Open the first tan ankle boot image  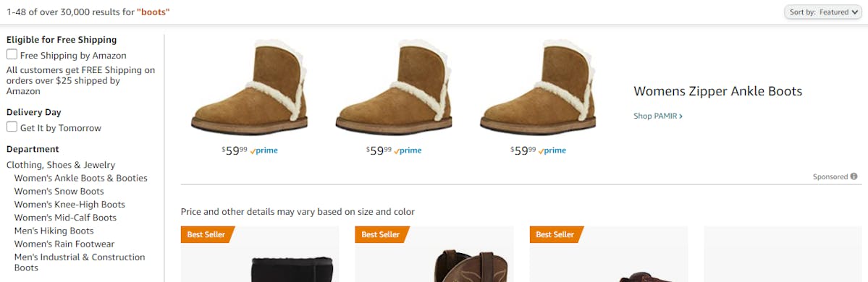249,87
